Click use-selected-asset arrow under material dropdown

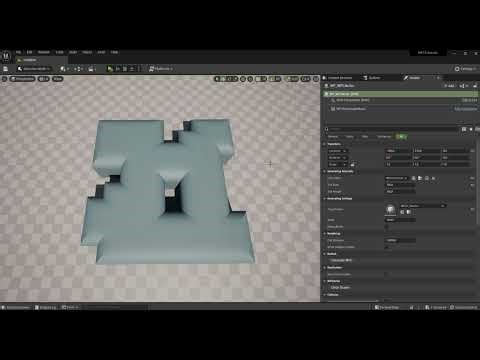coord(402,212)
